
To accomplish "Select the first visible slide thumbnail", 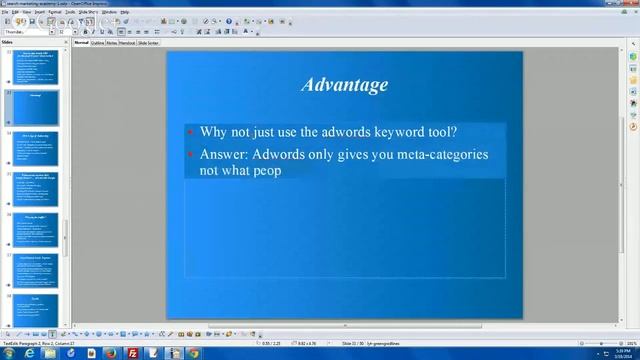I will (x=36, y=67).
